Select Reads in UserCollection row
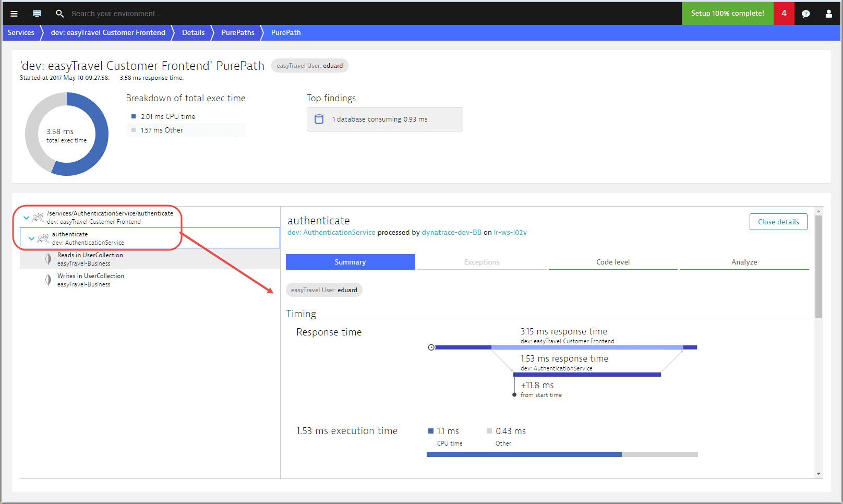The width and height of the screenshot is (843, 504). [x=150, y=259]
